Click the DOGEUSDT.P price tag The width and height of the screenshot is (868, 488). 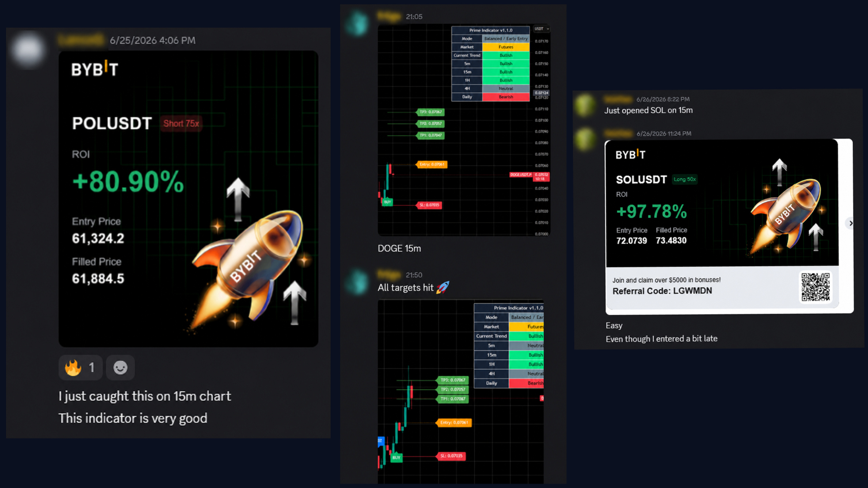(x=521, y=175)
